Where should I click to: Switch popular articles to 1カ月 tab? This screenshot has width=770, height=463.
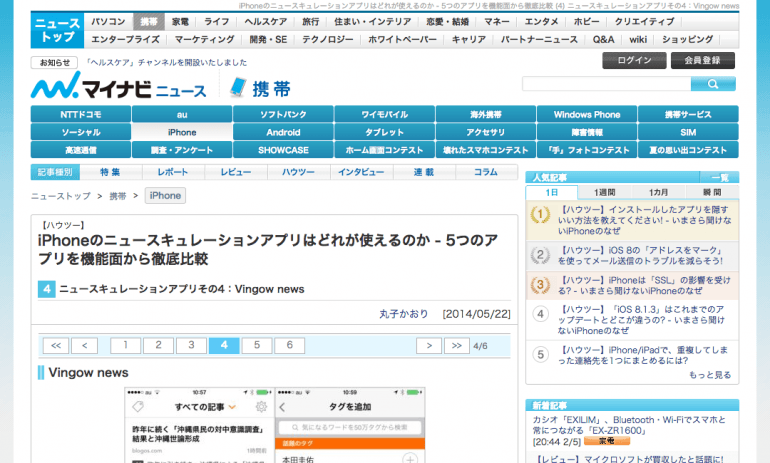click(x=658, y=192)
